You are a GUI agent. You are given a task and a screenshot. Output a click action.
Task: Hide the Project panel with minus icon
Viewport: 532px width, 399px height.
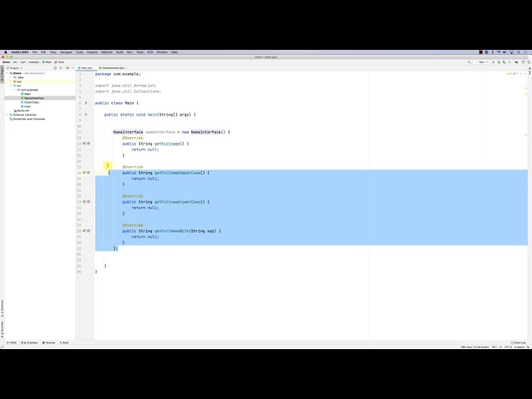72,68
